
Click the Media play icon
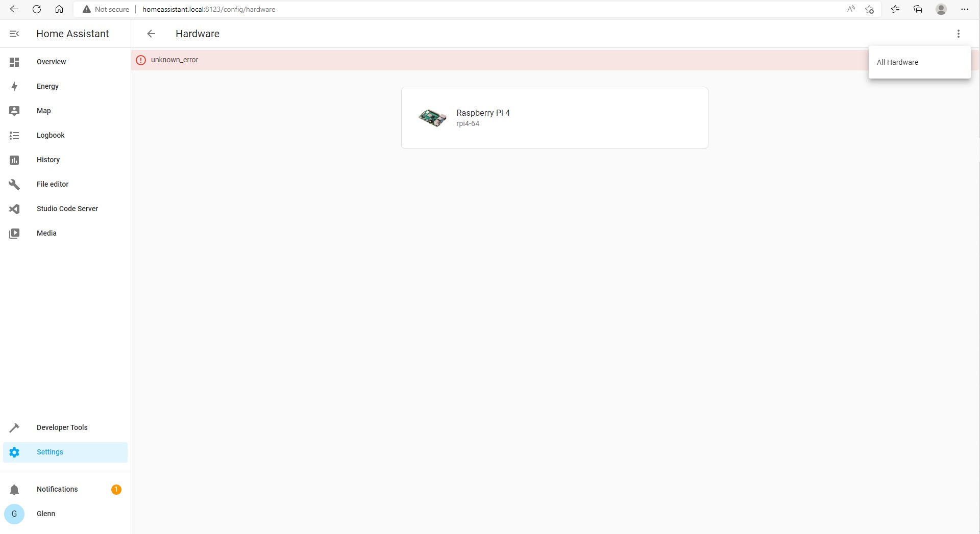[x=14, y=234]
